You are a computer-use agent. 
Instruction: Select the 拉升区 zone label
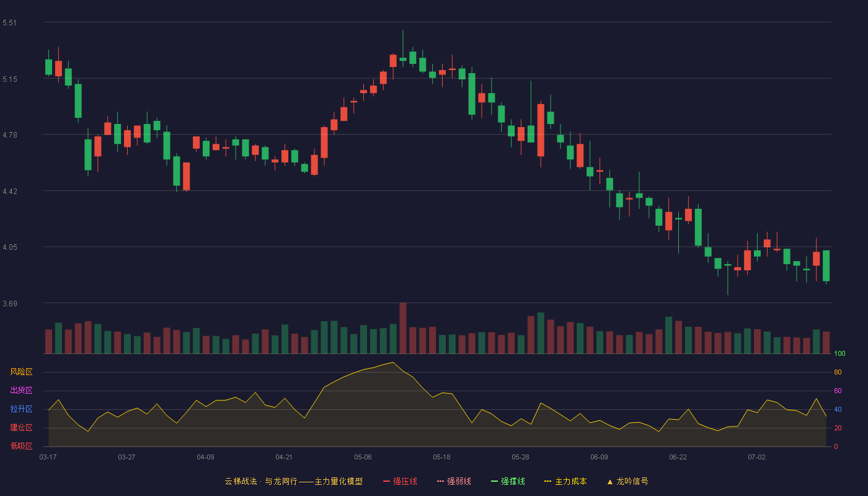click(x=22, y=409)
